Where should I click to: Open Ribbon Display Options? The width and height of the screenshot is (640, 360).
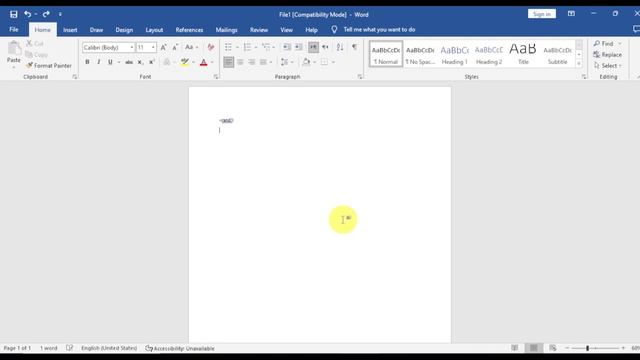click(571, 14)
